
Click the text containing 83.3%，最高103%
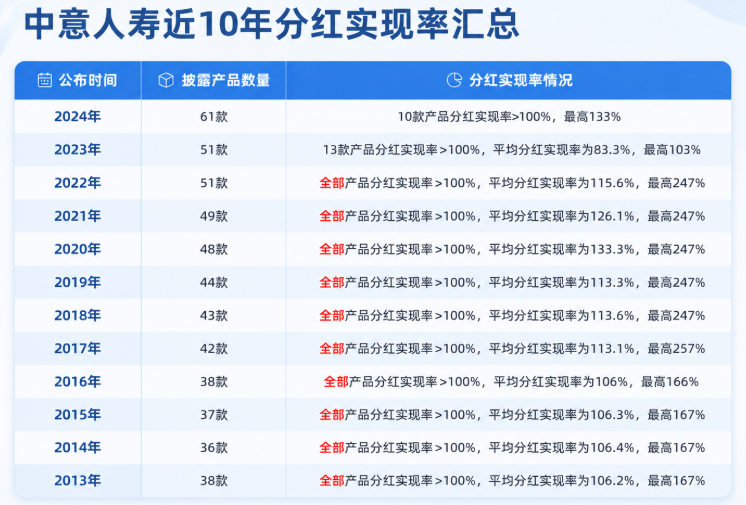click(x=511, y=150)
